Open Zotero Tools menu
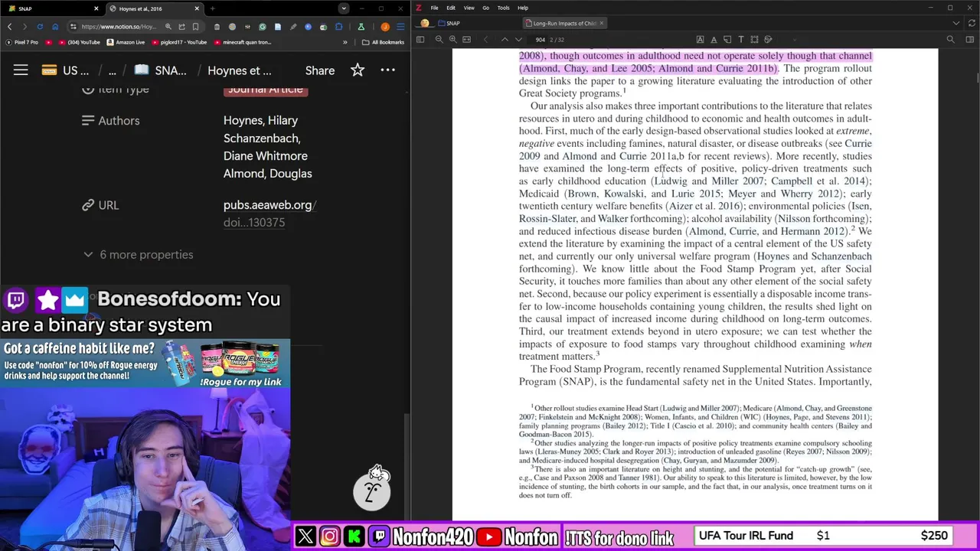Viewport: 980px width, 551px height. point(503,8)
